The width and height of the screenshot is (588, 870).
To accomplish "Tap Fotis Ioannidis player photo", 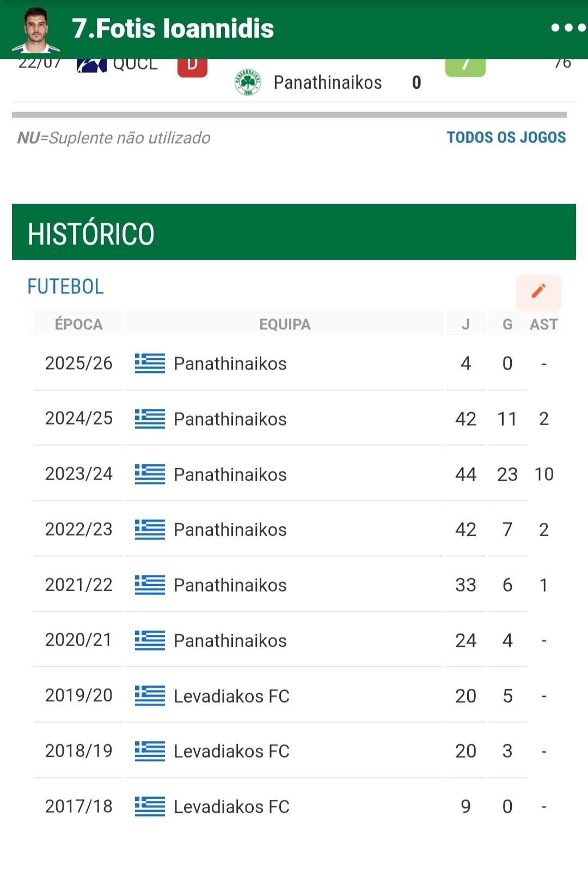I will [36, 29].
